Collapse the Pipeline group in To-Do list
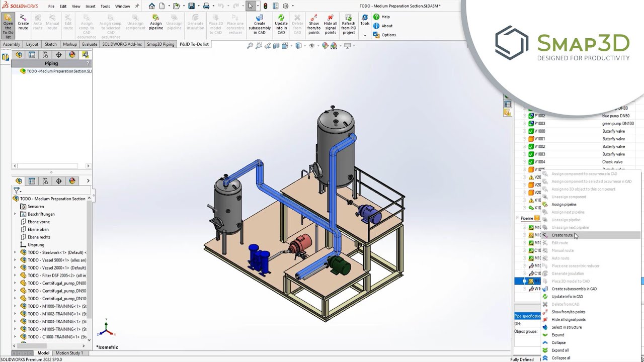 point(518,218)
